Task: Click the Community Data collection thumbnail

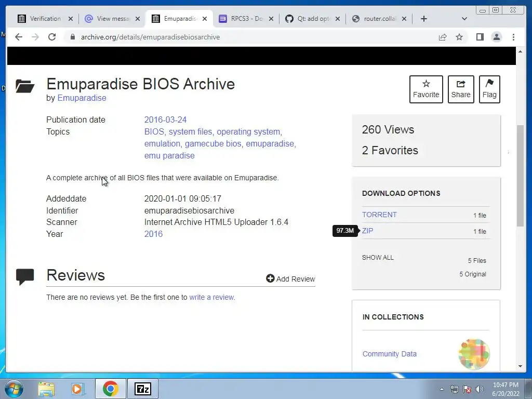Action: point(474,354)
